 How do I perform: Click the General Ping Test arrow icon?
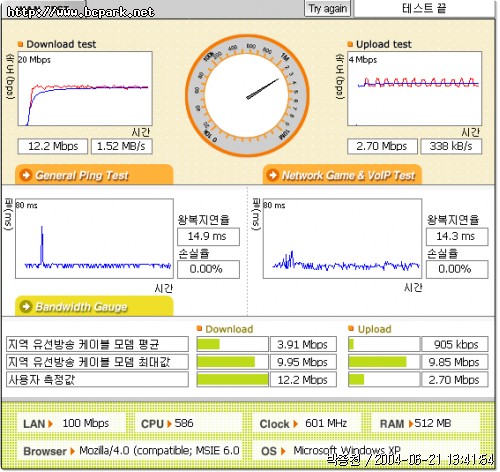coord(26,175)
